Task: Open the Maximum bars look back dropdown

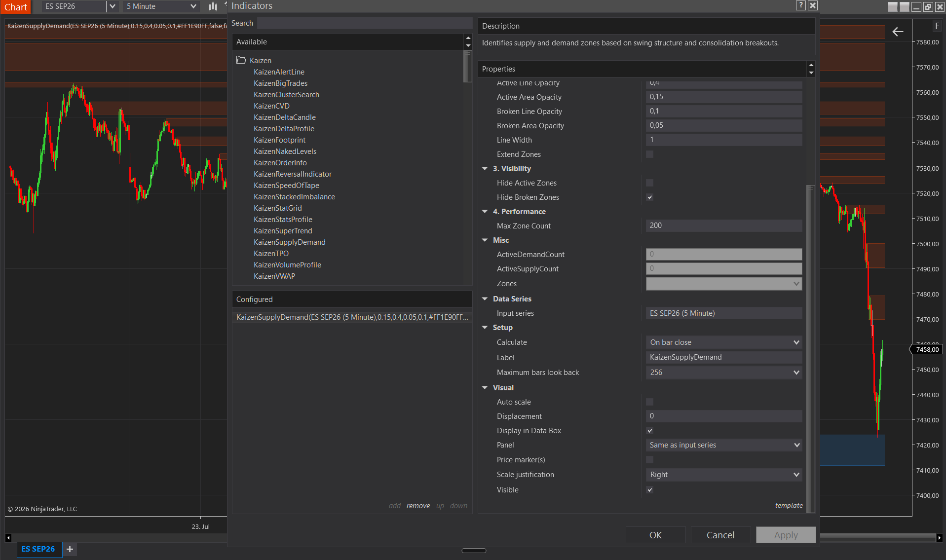Action: pos(724,373)
